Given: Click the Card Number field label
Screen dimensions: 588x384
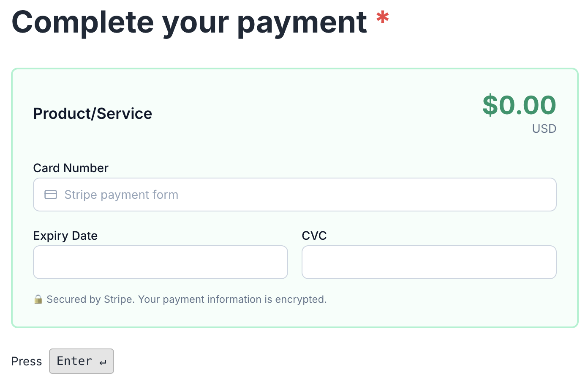Looking at the screenshot, I should pyautogui.click(x=71, y=168).
